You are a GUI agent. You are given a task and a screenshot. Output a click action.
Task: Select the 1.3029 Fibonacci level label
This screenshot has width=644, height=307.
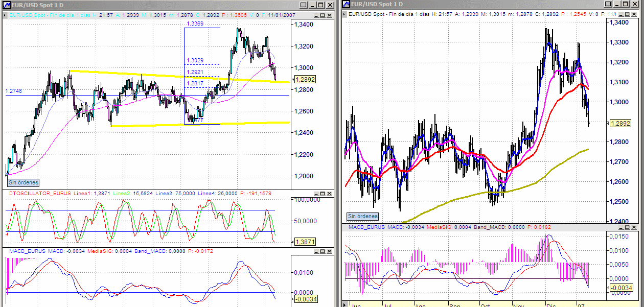(195, 60)
